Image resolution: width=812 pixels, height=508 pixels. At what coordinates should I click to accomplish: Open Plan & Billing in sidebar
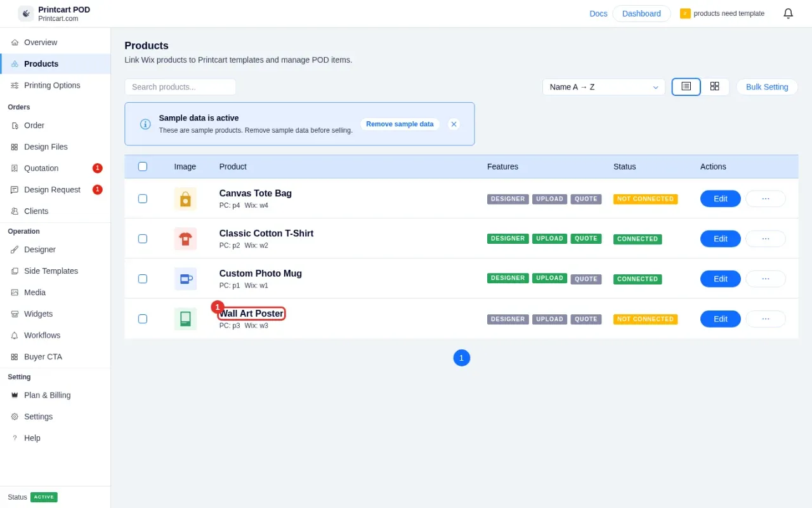[55, 395]
